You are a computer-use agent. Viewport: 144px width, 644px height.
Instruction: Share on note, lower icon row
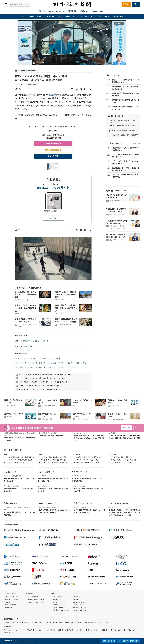76,230
